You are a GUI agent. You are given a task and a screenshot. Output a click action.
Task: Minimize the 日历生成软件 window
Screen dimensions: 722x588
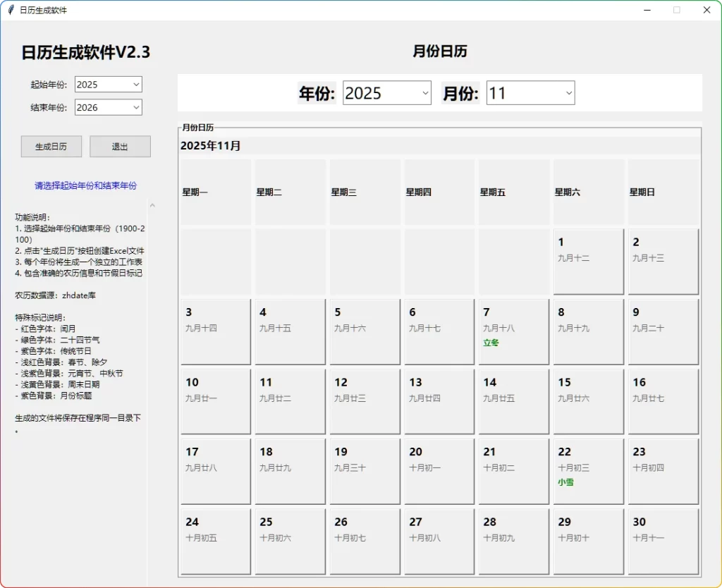point(647,10)
